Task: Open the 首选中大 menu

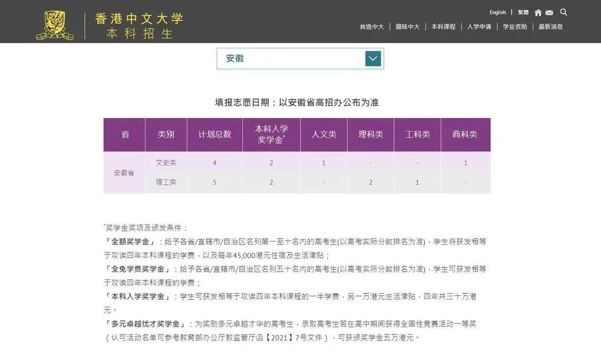Action: [x=371, y=27]
